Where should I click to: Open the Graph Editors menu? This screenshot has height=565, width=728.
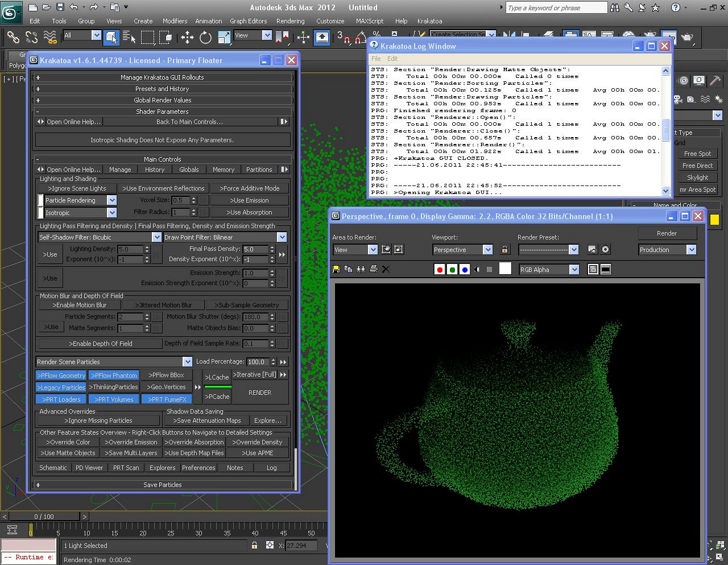pyautogui.click(x=248, y=21)
